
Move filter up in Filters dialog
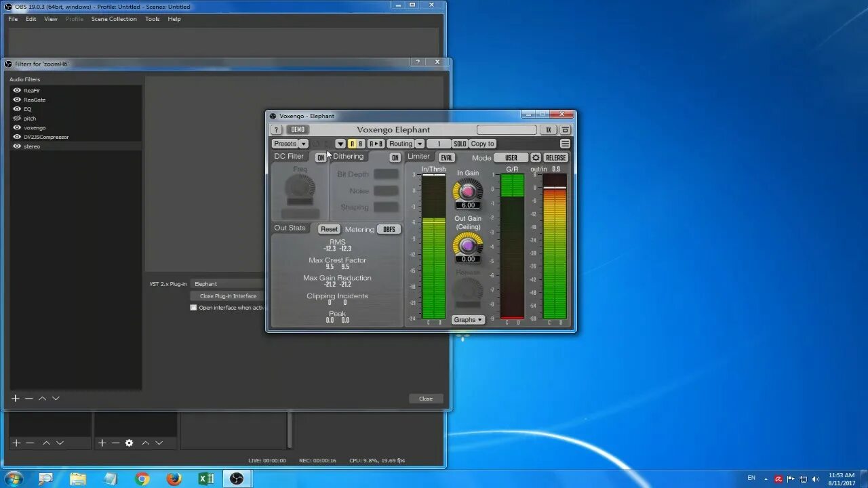(42, 399)
